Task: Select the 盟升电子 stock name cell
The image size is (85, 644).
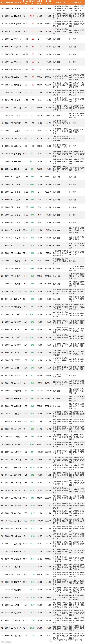Action: click(x=18, y=299)
